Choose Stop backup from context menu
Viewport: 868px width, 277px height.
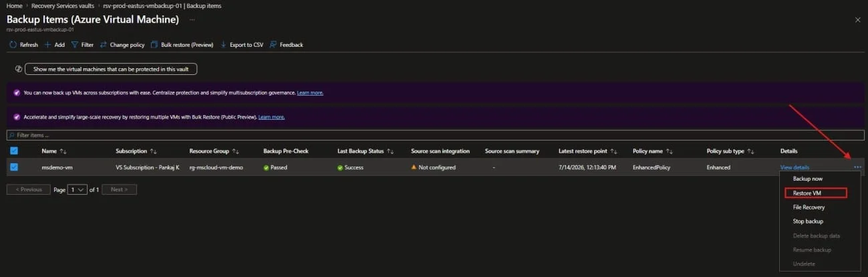808,221
